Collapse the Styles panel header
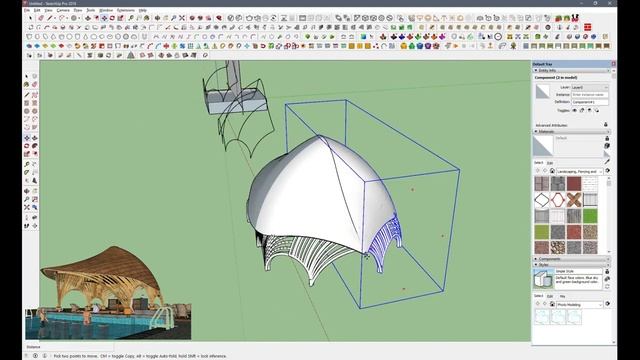640x360 pixels. coord(571,264)
